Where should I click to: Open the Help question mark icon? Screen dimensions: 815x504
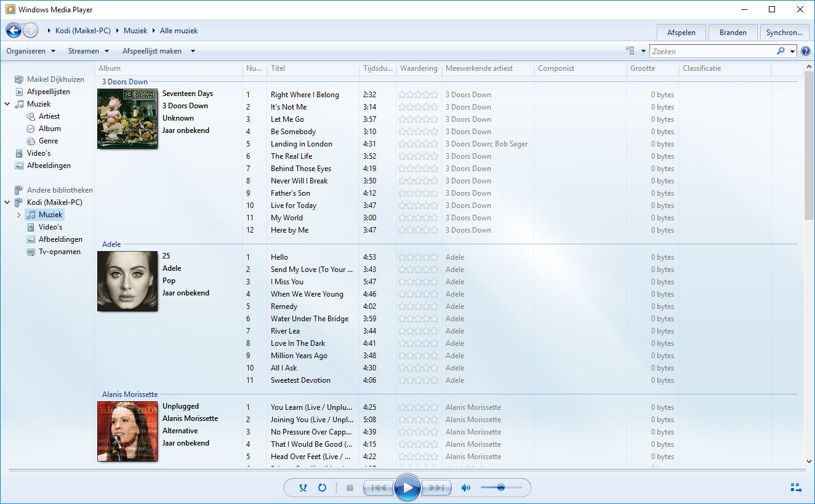pyautogui.click(x=806, y=51)
